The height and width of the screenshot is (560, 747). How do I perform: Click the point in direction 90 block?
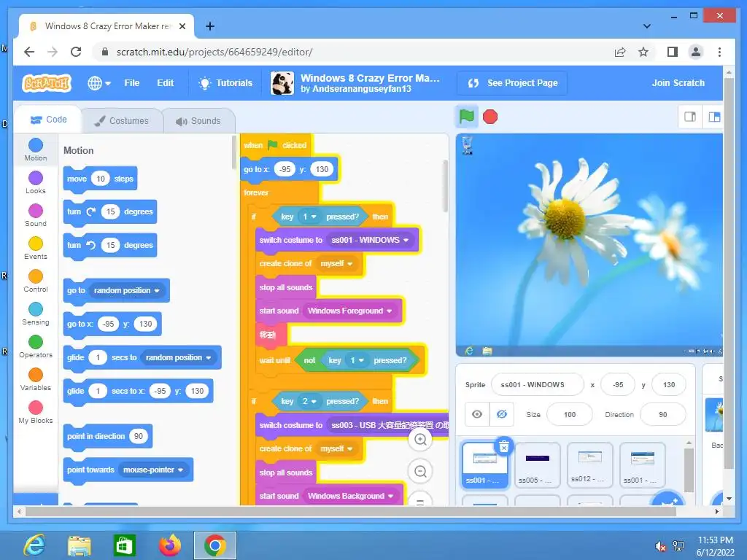click(x=108, y=436)
